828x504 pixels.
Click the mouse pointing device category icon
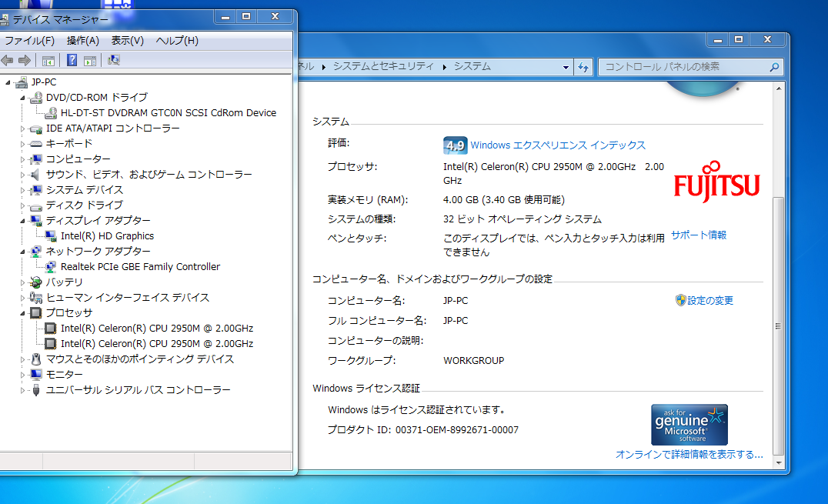36,359
